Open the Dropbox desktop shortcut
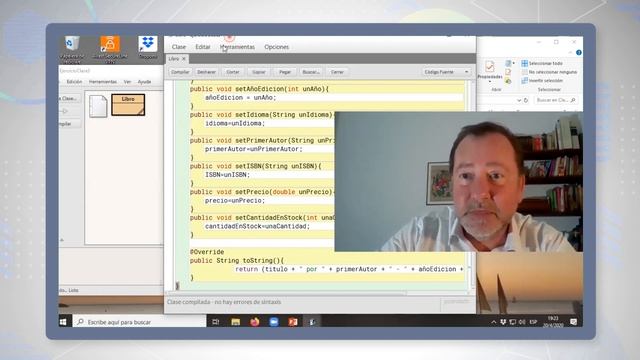Viewport: 640px width, 360px height. pyautogui.click(x=147, y=44)
